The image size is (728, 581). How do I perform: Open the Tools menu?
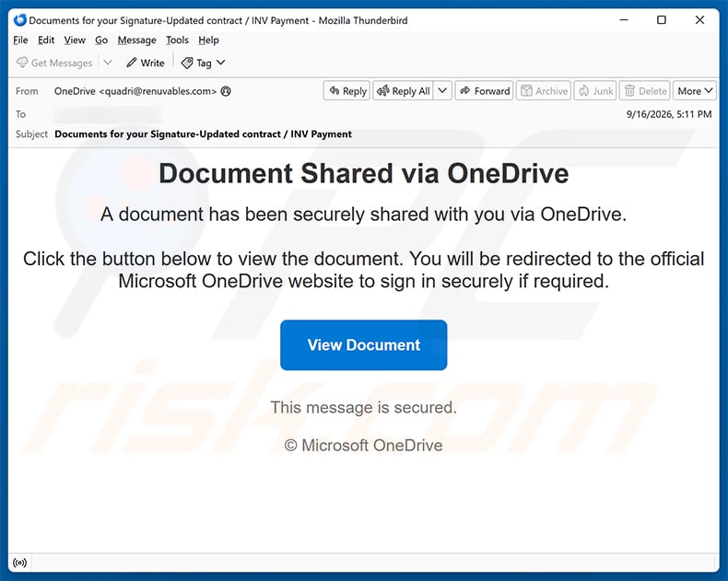point(177,41)
